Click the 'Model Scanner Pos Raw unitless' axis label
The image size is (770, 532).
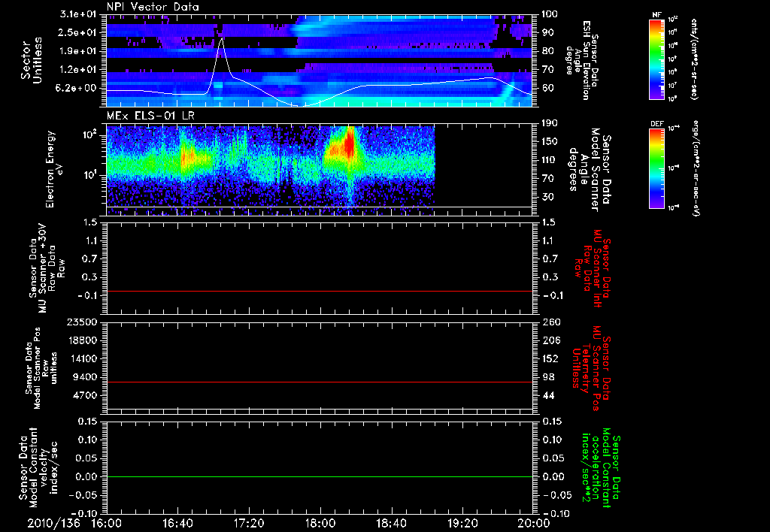(x=41, y=368)
